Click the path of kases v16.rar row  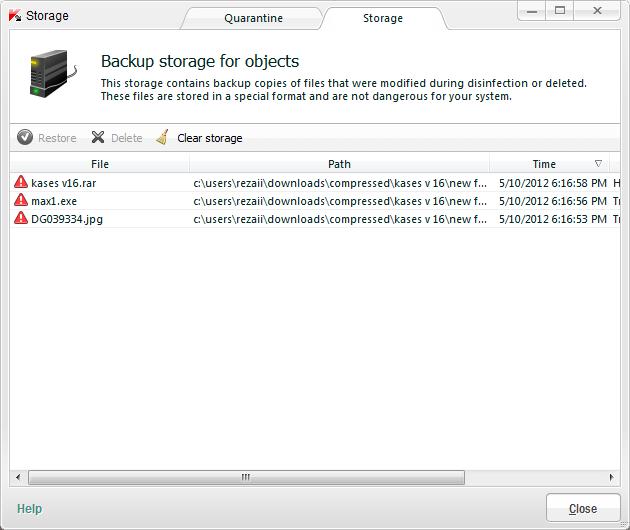[340, 183]
